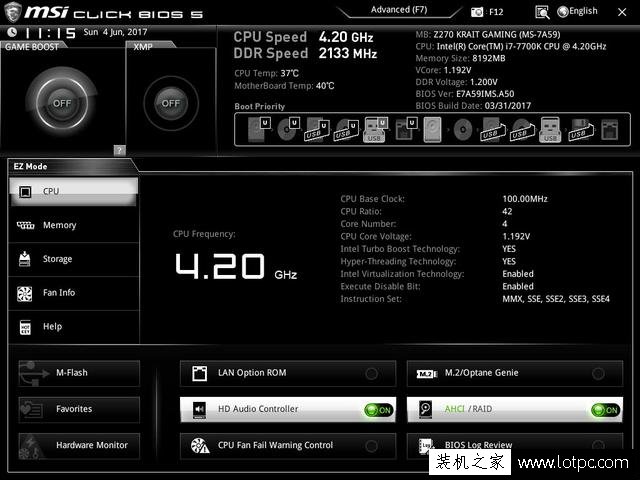Viewport: 640px width, 480px height.
Task: Select the network boot device icon
Action: (x=610, y=130)
